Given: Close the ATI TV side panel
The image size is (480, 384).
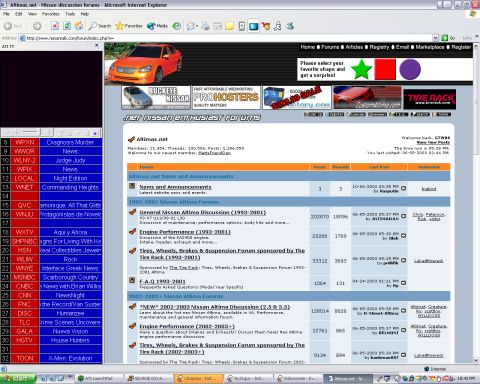Looking at the screenshot, I should tap(97, 46).
